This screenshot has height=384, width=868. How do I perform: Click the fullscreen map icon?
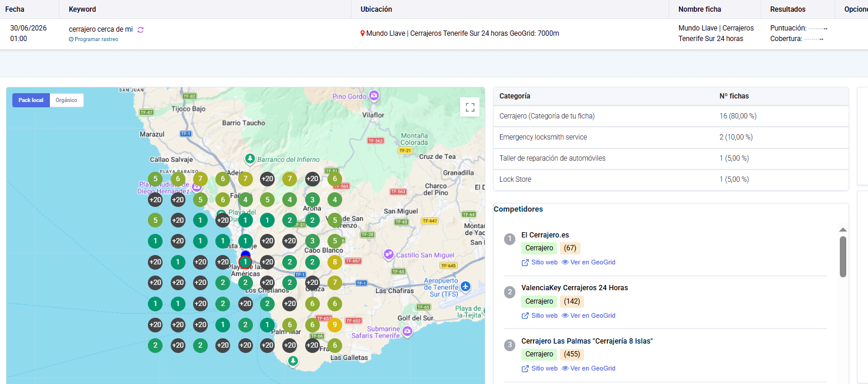click(x=470, y=107)
